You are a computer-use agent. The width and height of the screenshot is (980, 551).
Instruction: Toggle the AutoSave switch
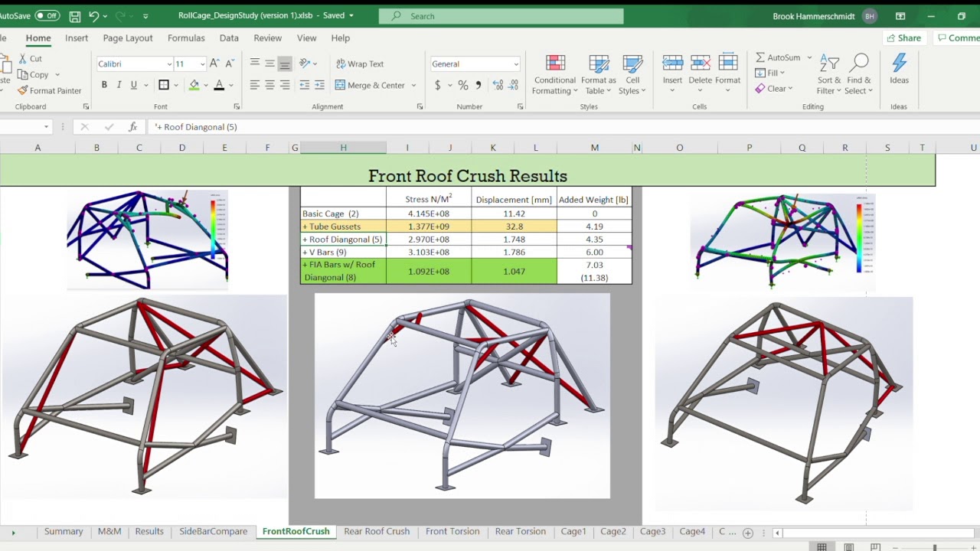point(47,15)
